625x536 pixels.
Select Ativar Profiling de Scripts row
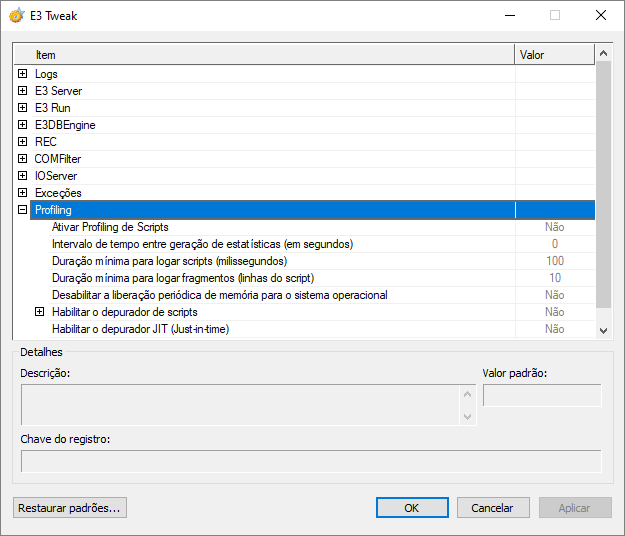point(110,227)
